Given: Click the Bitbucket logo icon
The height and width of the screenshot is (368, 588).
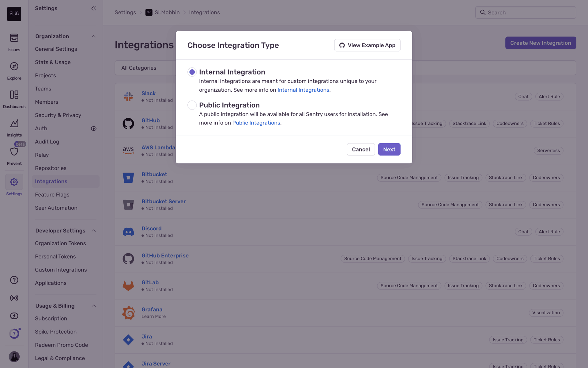Looking at the screenshot, I should coord(128,178).
